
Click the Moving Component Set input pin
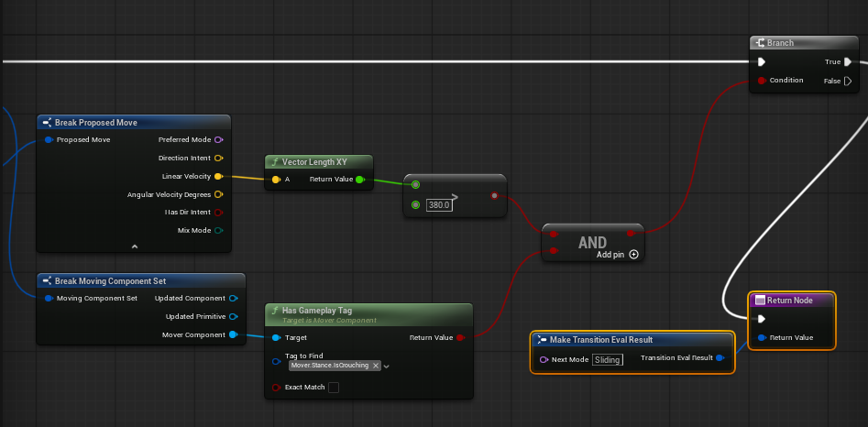pyautogui.click(x=49, y=298)
